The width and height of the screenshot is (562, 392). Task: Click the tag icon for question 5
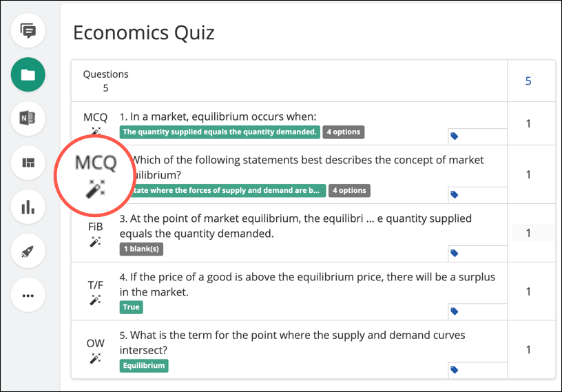click(454, 370)
